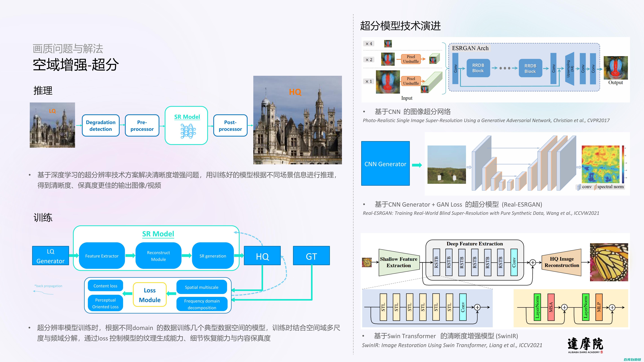Click the cyan Conv block in Deep Feature Extraction

pos(514,262)
